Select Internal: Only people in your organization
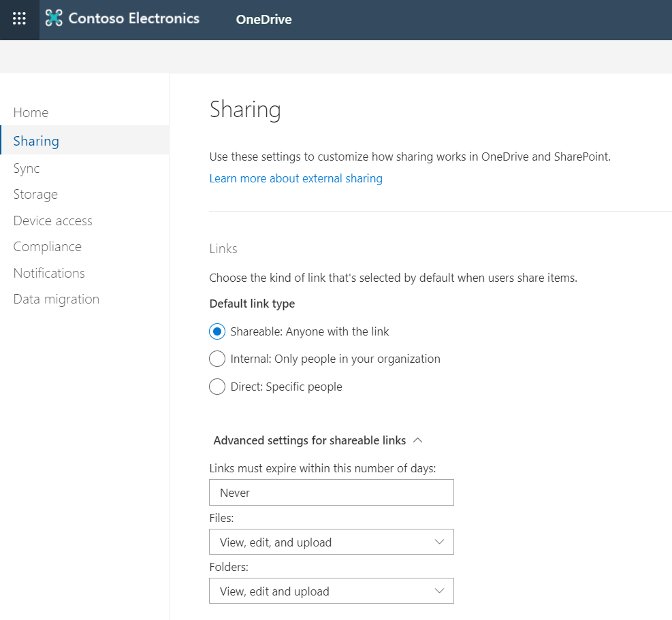Screen dimensions: 672x620 [x=217, y=359]
